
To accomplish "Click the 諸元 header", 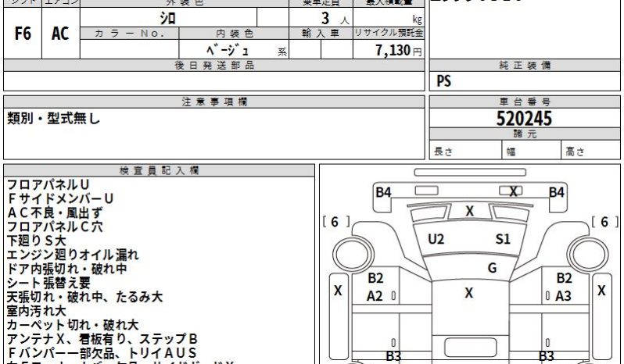I will [525, 134].
